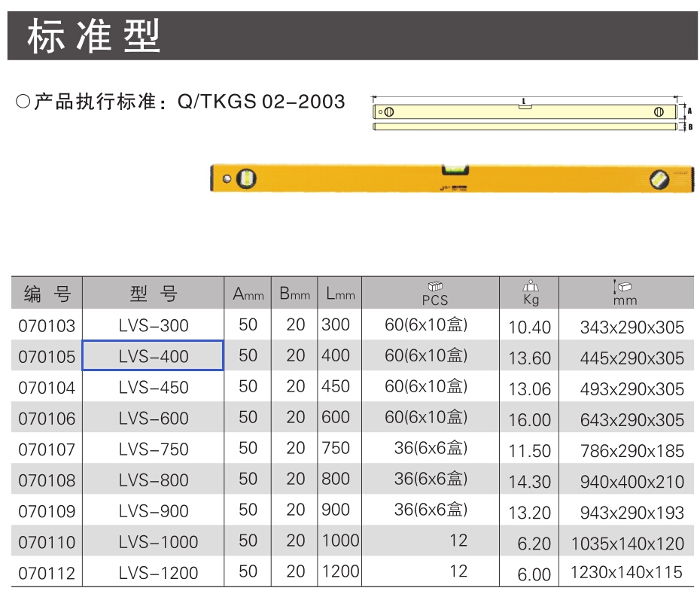
Task: Click the Q/TKGS 02-2003 standard text
Action: point(261,102)
